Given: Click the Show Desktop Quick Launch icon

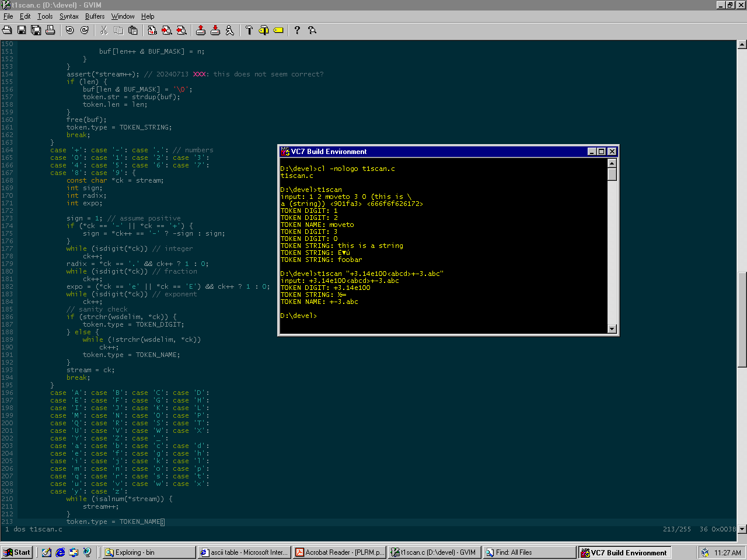Looking at the screenshot, I should [x=47, y=552].
